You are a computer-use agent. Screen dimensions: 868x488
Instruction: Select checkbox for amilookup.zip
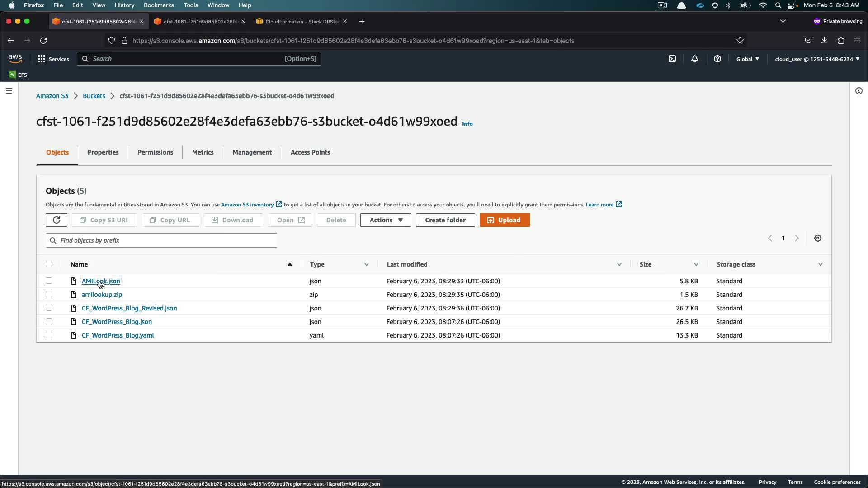pyautogui.click(x=49, y=294)
